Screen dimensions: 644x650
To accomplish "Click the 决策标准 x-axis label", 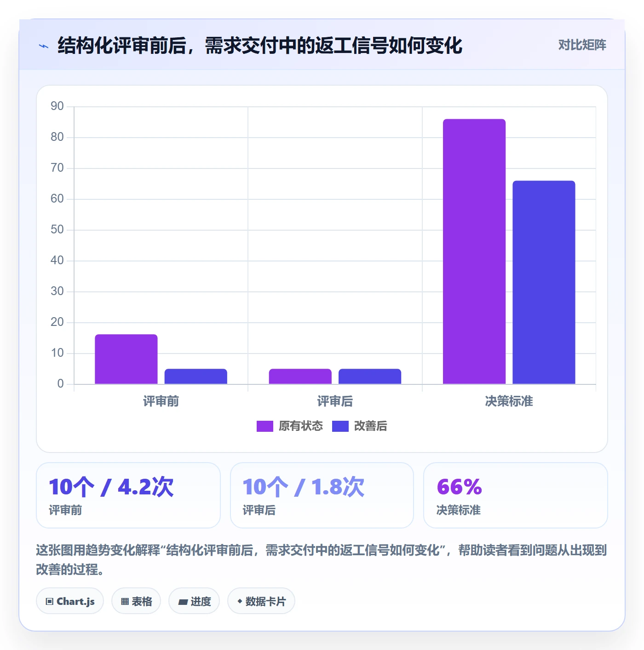I will pos(509,401).
